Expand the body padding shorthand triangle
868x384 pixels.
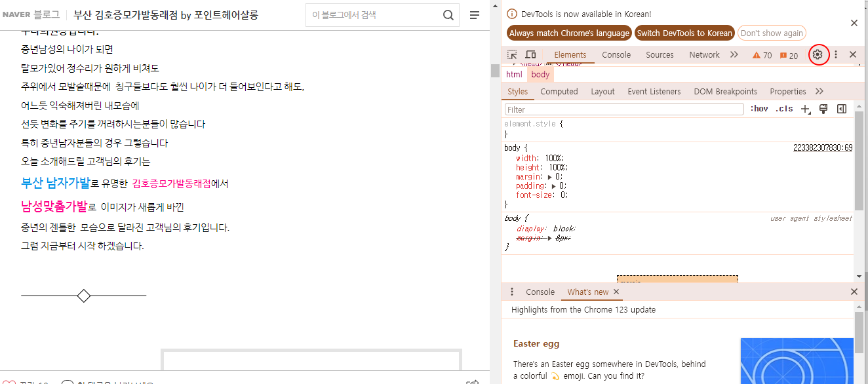[553, 186]
